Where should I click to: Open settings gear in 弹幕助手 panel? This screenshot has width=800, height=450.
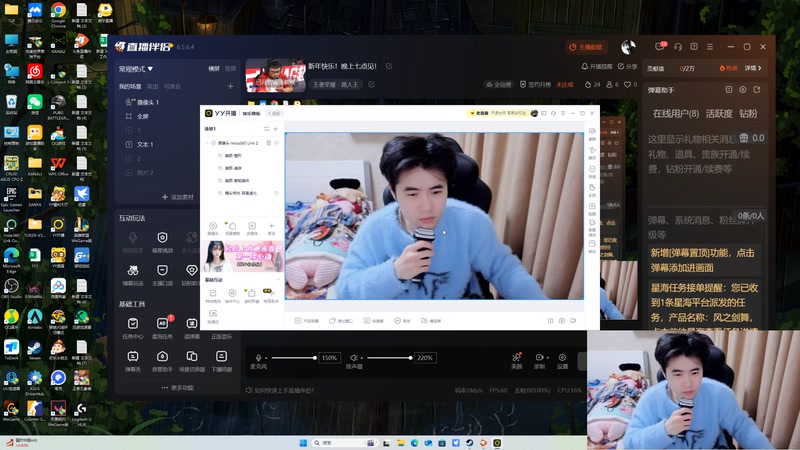(742, 89)
